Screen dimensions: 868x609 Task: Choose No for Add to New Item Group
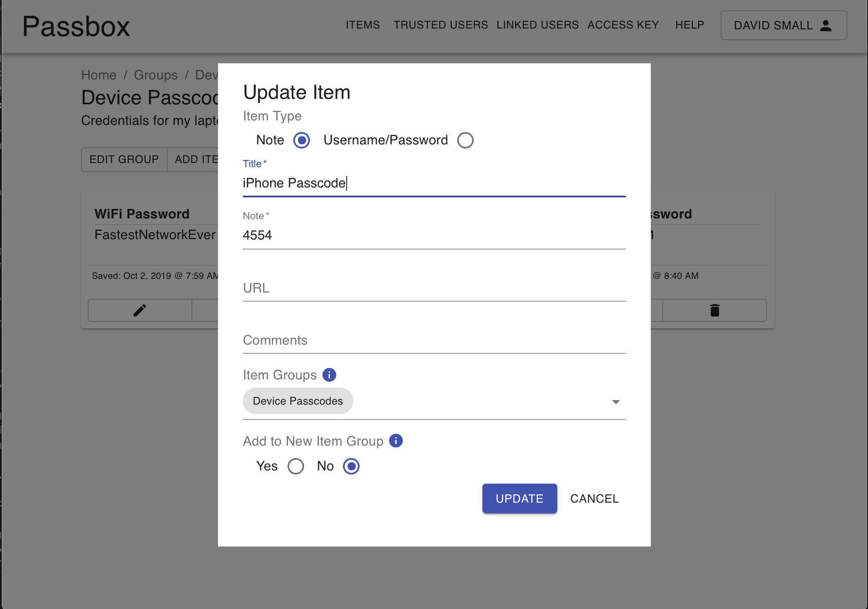coord(351,466)
